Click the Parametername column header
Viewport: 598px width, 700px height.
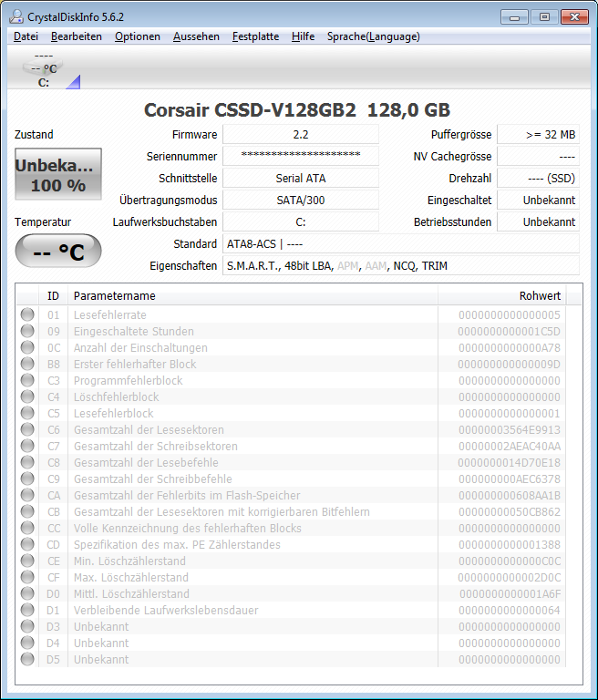coord(253,295)
